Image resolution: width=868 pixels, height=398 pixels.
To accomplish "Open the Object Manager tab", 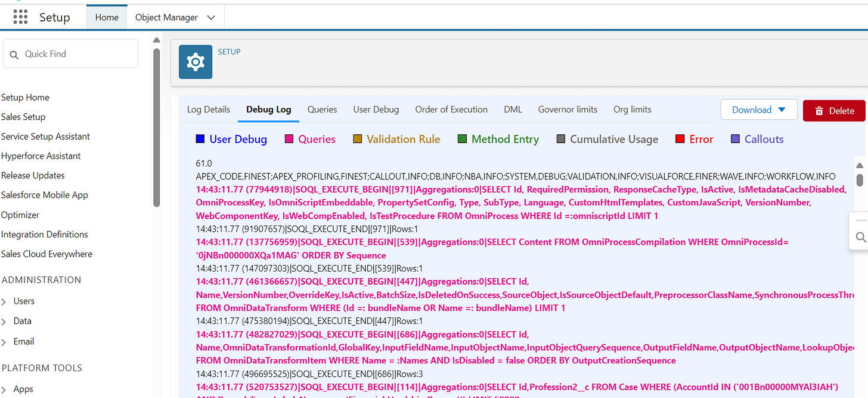I will click(x=166, y=17).
